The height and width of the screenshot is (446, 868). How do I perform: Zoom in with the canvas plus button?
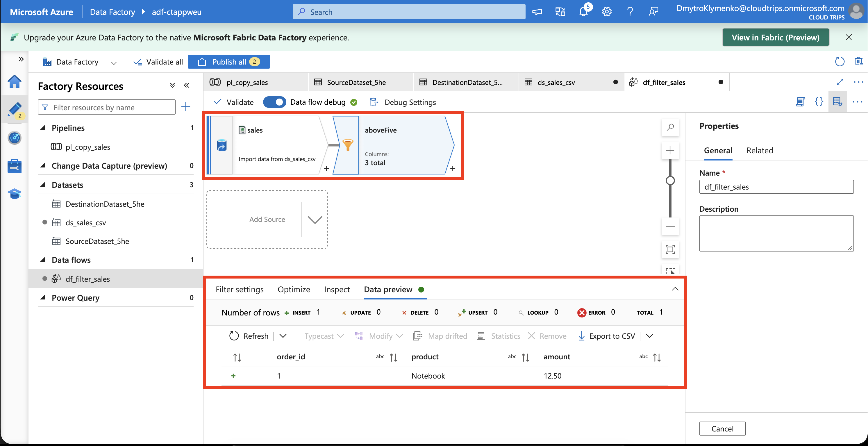click(670, 150)
